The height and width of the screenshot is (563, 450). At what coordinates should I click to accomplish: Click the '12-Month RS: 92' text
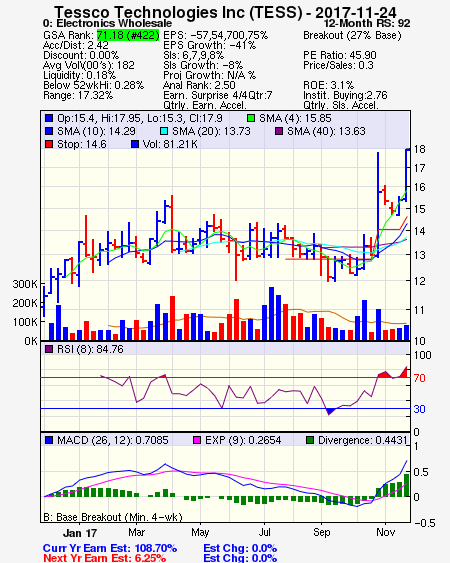tap(367, 23)
